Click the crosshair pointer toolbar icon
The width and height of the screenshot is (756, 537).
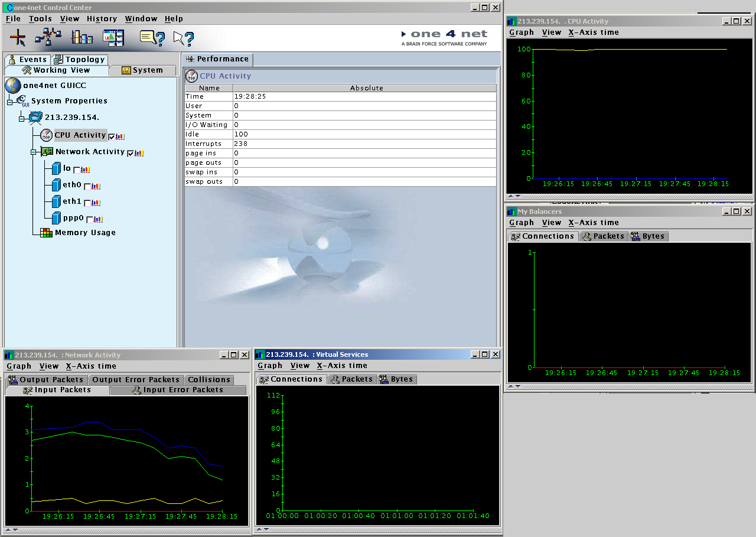(18, 38)
